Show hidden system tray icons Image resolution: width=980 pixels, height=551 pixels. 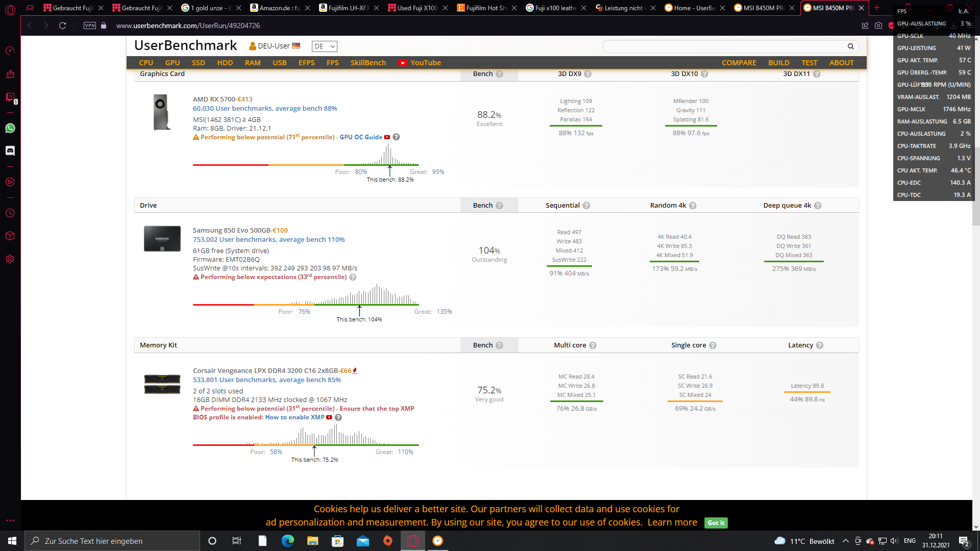846,541
